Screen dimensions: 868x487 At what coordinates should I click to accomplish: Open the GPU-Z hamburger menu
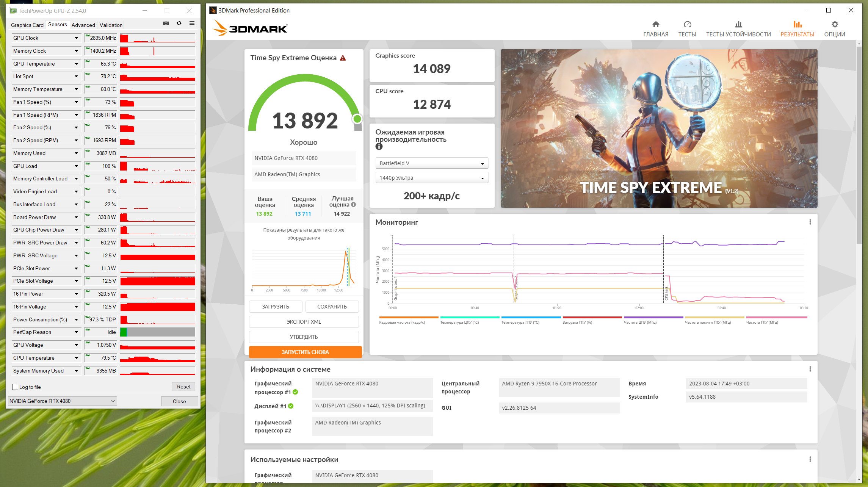pos(192,23)
